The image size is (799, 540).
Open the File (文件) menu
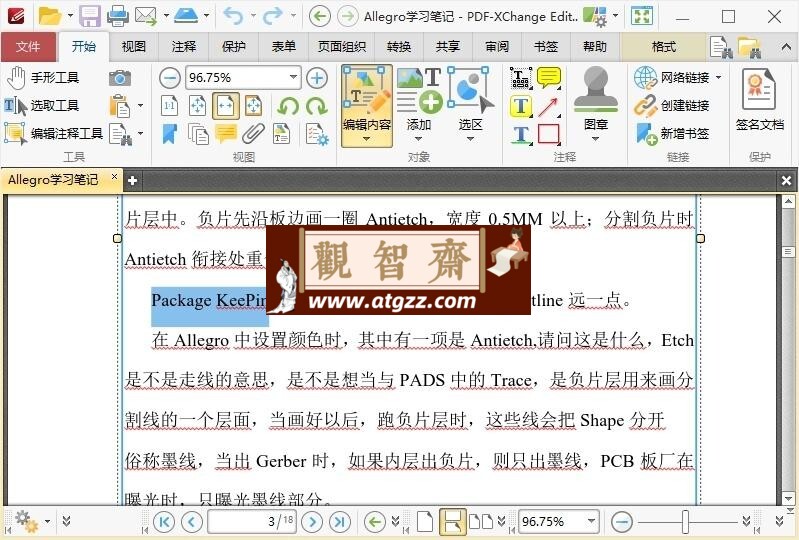pyautogui.click(x=28, y=47)
